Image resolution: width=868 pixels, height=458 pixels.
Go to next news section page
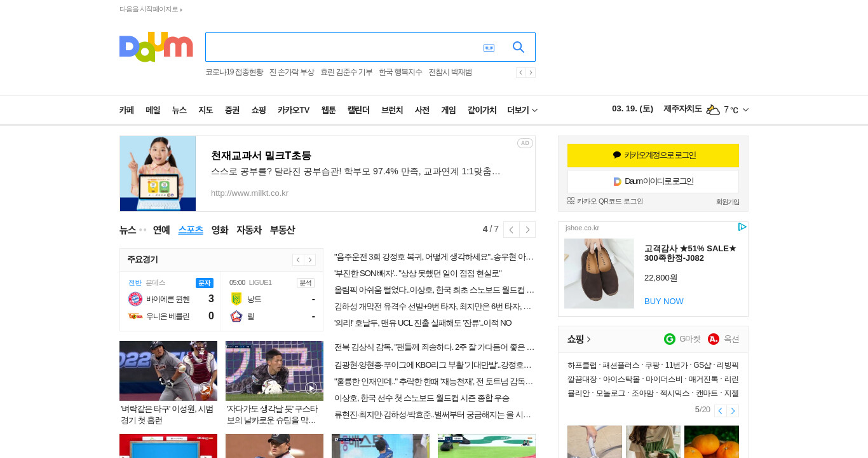pos(527,230)
